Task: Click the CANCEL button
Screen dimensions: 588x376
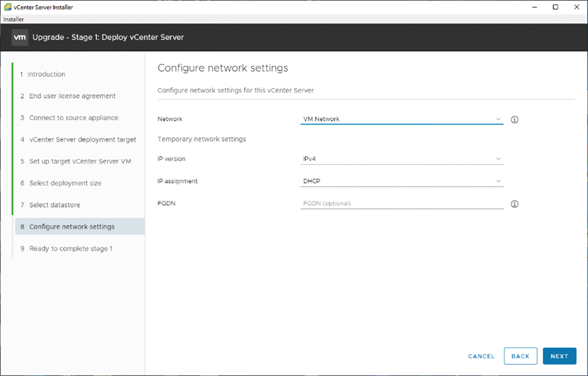Action: point(481,356)
